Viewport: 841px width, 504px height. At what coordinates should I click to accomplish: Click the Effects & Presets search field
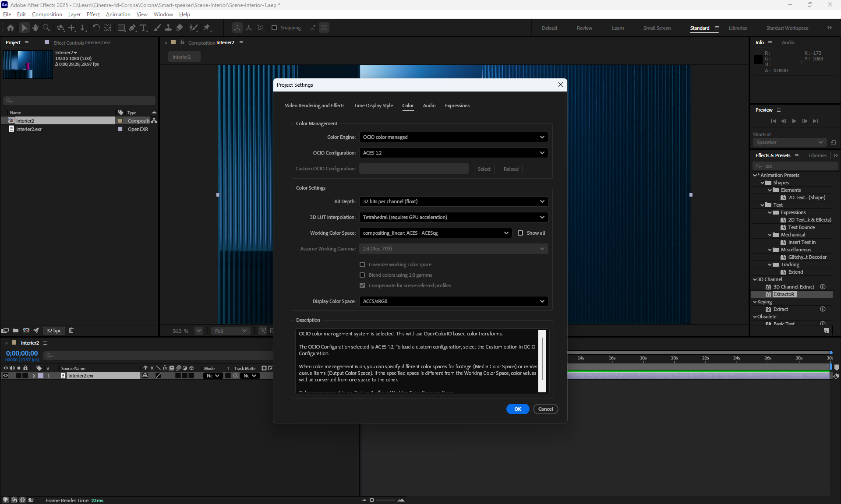click(797, 166)
